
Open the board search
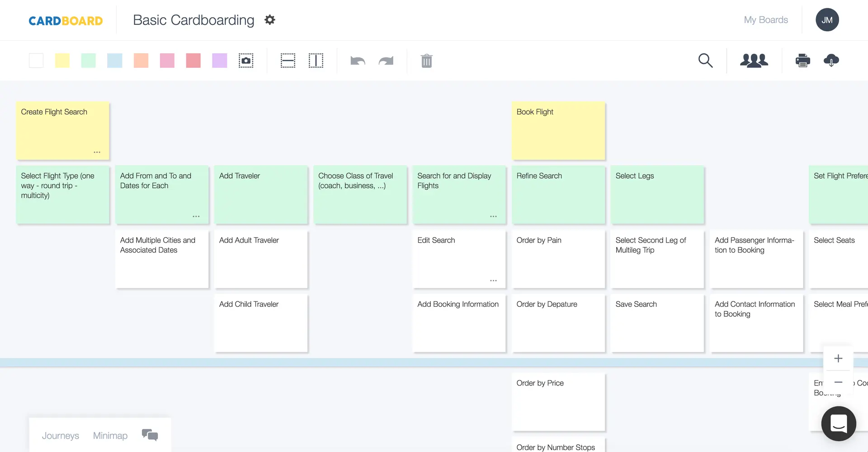(x=706, y=60)
